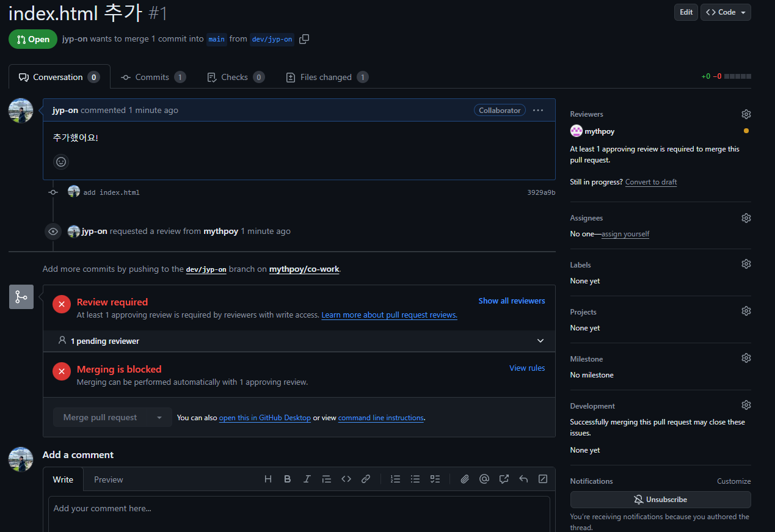Expand the 1 pending reviewer section
Image resolution: width=775 pixels, height=532 pixels.
point(299,341)
